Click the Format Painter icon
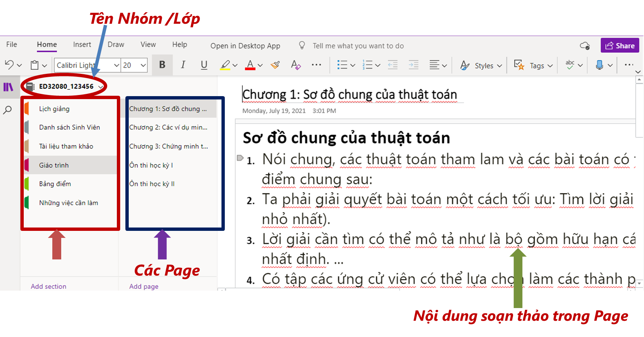644x337 pixels. (x=275, y=65)
